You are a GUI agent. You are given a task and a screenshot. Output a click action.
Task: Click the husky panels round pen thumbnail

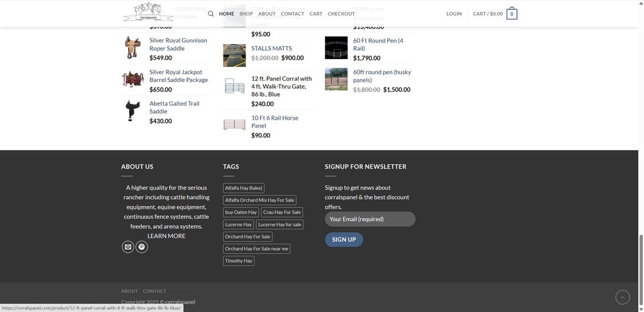pos(336,80)
